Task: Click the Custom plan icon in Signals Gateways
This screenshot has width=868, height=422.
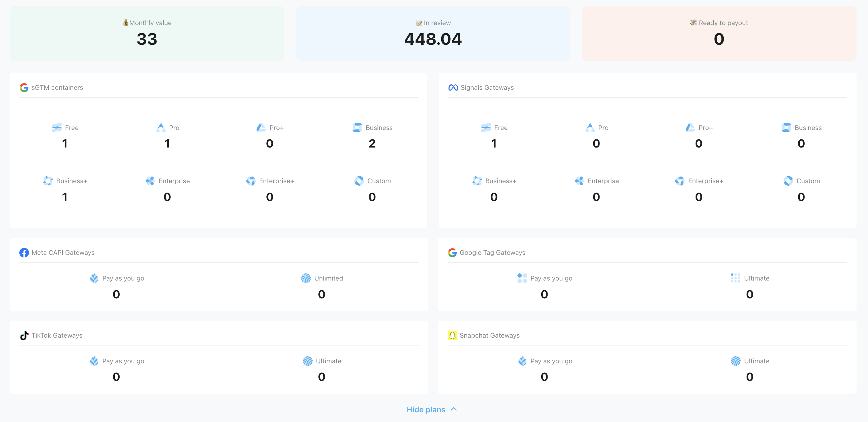Action: coord(788,181)
